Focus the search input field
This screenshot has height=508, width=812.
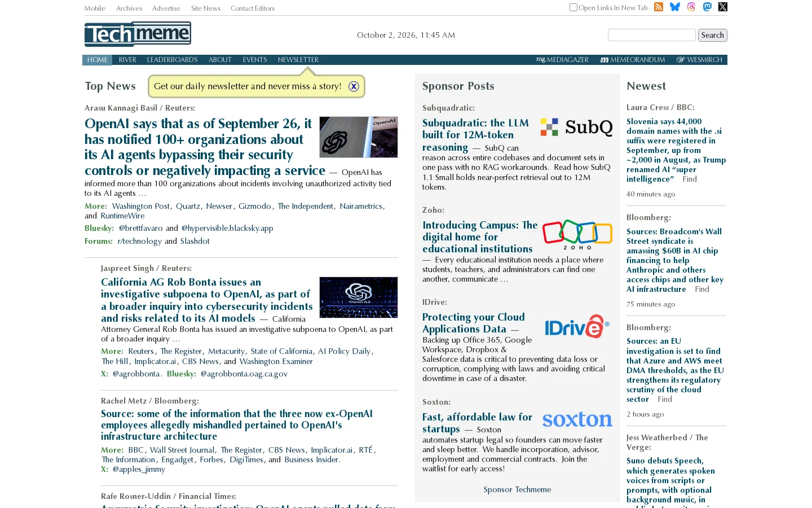click(651, 35)
